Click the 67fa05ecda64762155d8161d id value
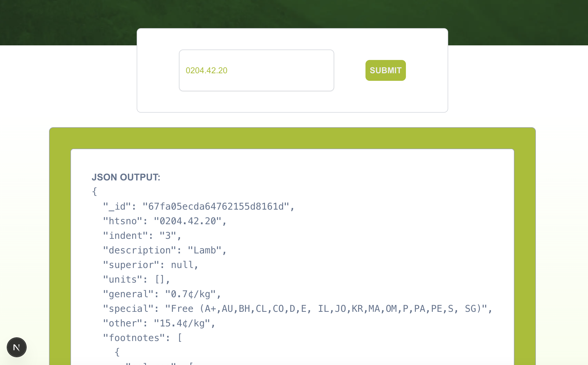 [x=216, y=206]
